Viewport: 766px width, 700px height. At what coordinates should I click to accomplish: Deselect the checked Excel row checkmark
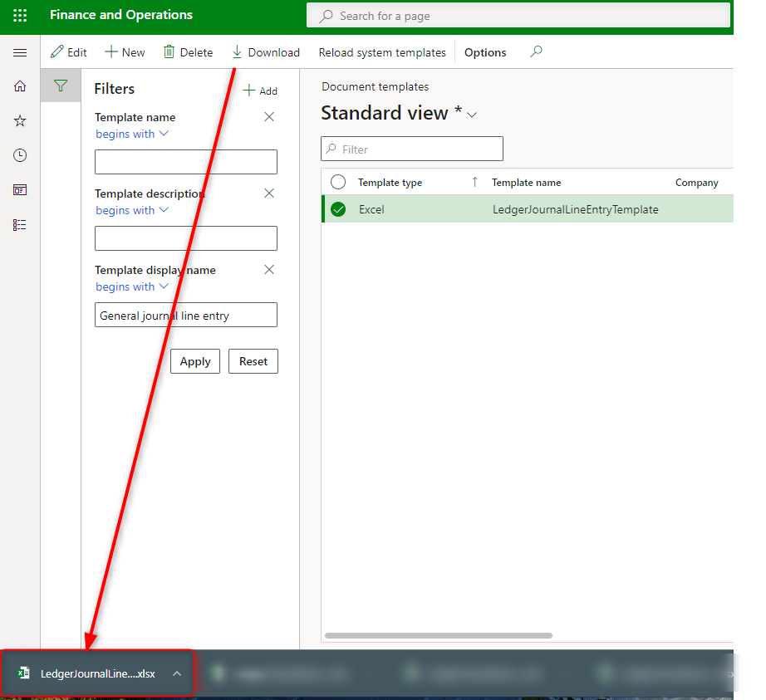[x=338, y=209]
